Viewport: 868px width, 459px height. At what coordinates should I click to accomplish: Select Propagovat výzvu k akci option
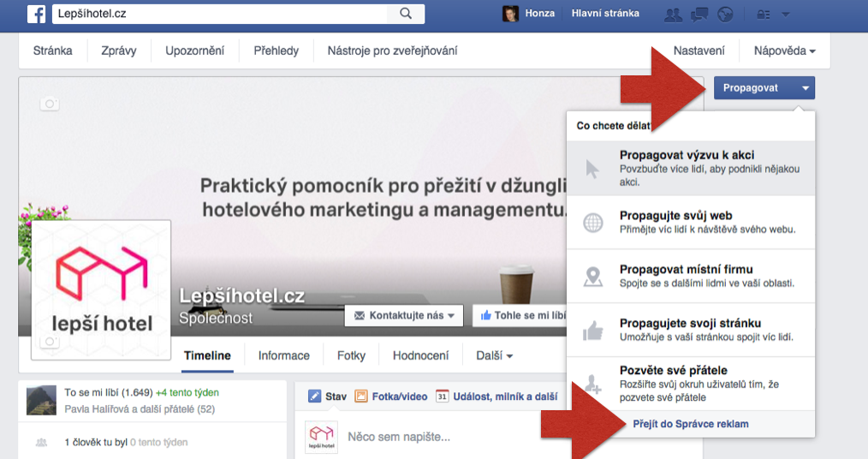coord(691,169)
